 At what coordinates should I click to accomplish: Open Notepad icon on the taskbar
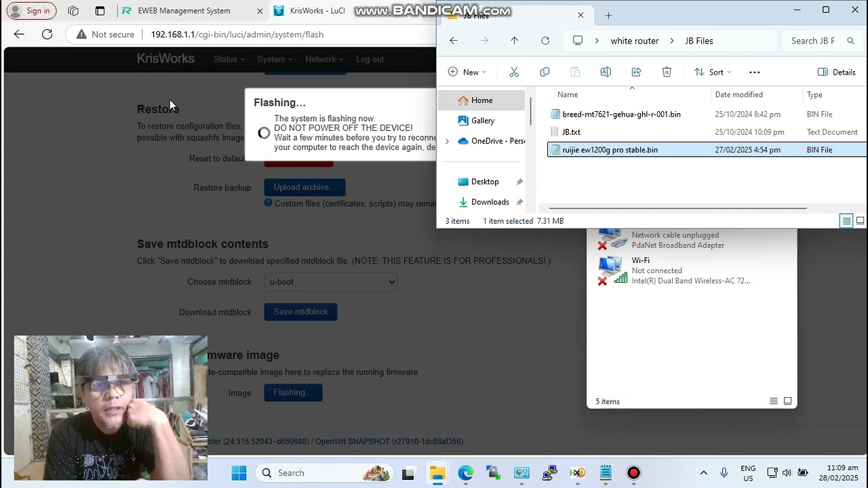(x=606, y=473)
